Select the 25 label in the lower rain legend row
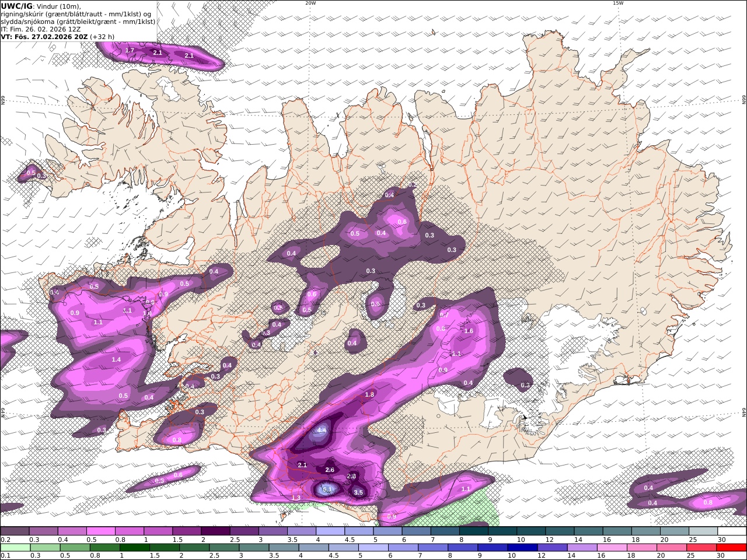 tap(690, 556)
